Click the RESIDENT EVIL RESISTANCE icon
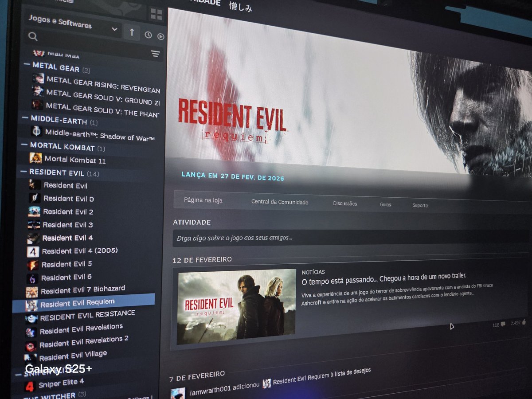The height and width of the screenshot is (399, 532). [x=31, y=319]
